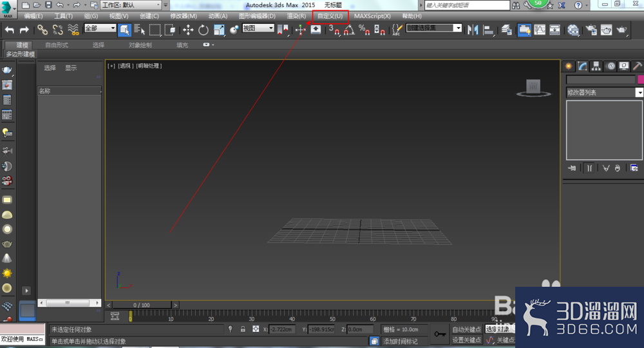Click the Render Production teapot icon
Image resolution: width=644 pixels, height=348 pixels.
606,30
